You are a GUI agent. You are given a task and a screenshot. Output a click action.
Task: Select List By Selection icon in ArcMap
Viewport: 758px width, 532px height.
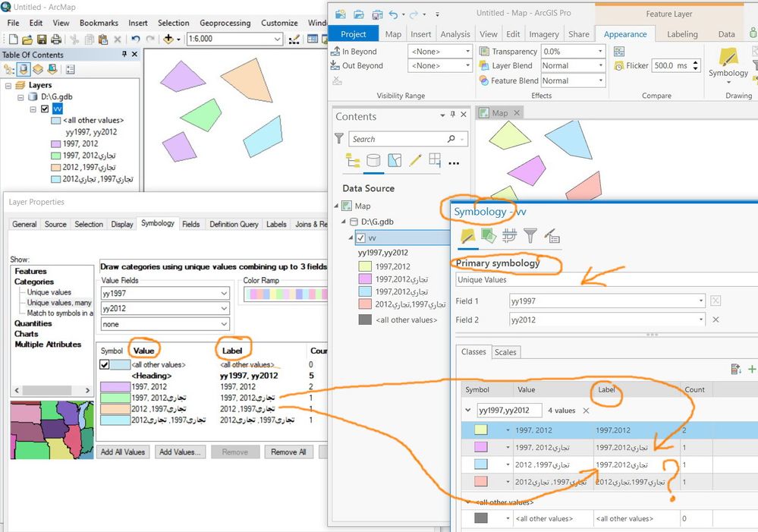(x=52, y=70)
